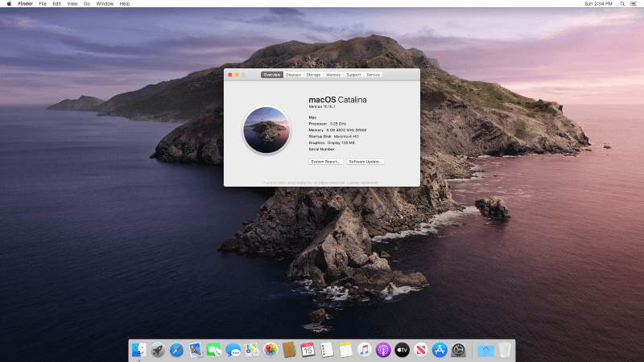Click the Version 10.15.7 text

[322, 107]
